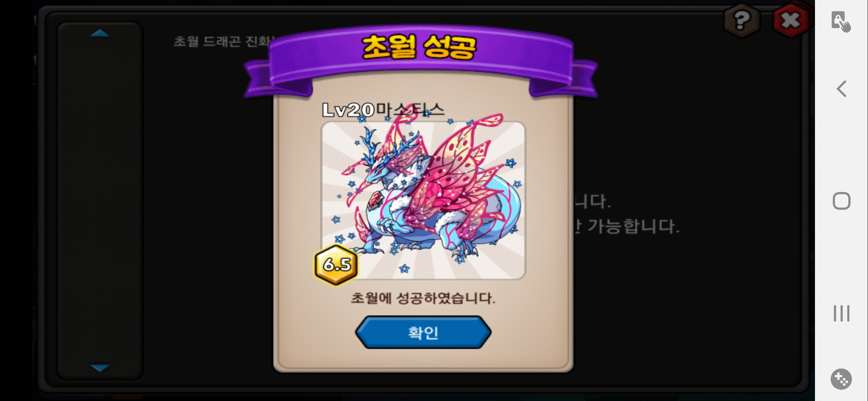The image size is (868, 401).
Task: Tap the Lv20 마소티스 name label
Action: coord(383,110)
